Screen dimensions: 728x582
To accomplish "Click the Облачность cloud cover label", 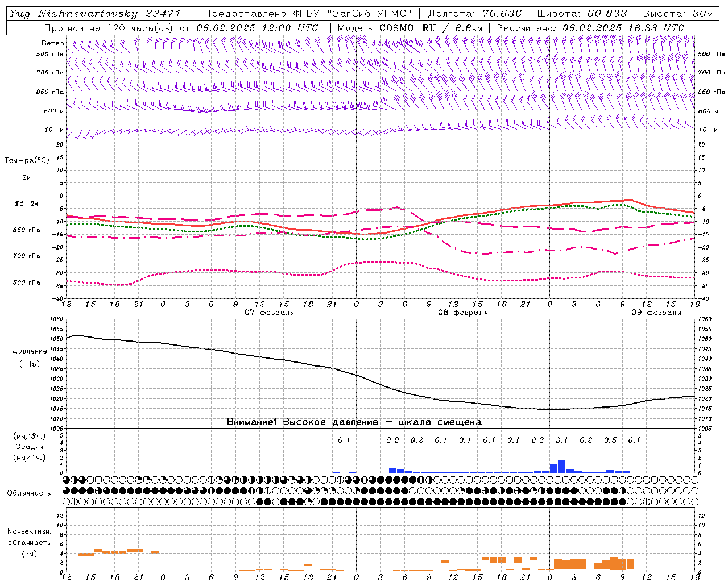I will click(29, 493).
